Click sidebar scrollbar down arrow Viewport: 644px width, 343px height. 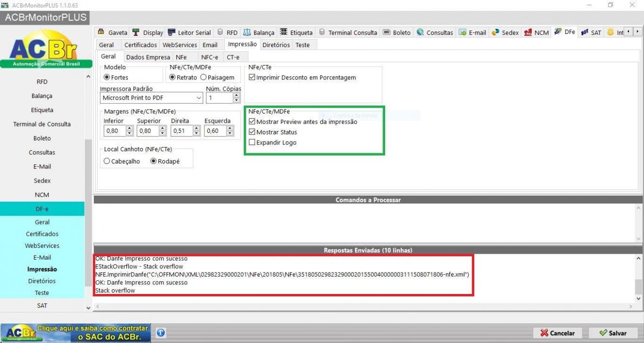pos(88,308)
